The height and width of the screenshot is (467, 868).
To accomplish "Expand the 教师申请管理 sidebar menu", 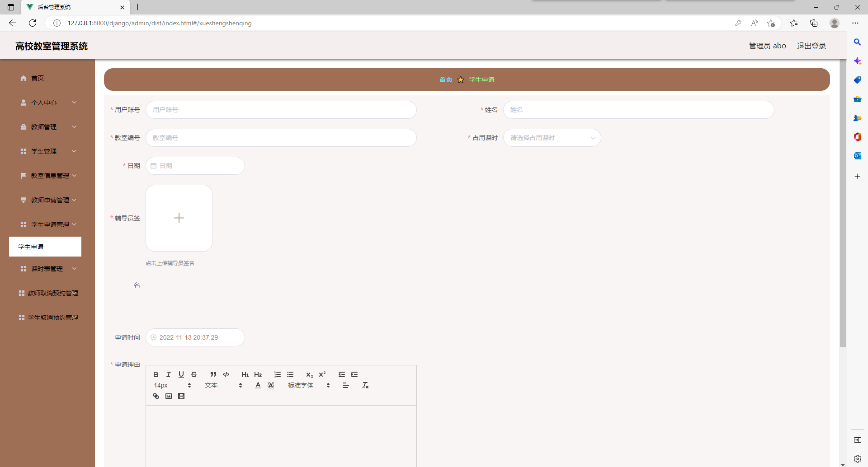I will point(47,200).
